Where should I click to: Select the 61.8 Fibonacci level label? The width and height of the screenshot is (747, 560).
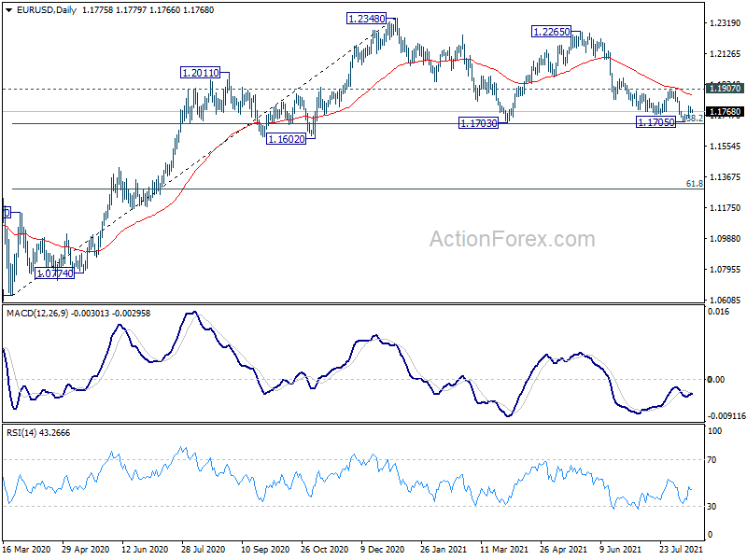click(x=695, y=183)
